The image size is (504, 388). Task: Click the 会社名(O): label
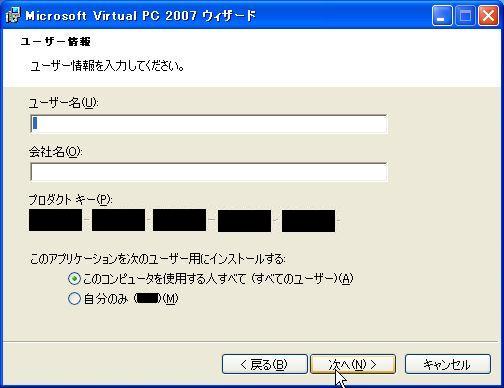click(x=55, y=152)
